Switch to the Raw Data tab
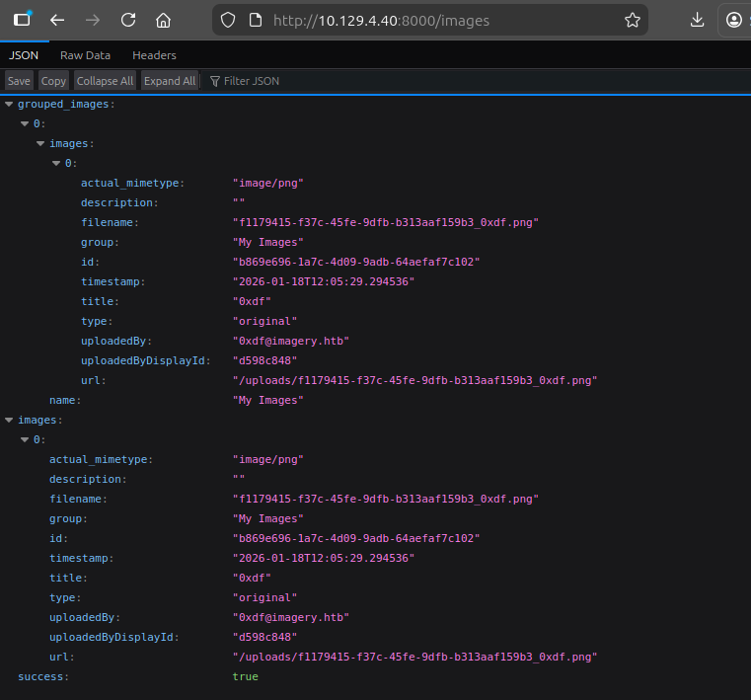This screenshot has height=700, width=751. [85, 55]
